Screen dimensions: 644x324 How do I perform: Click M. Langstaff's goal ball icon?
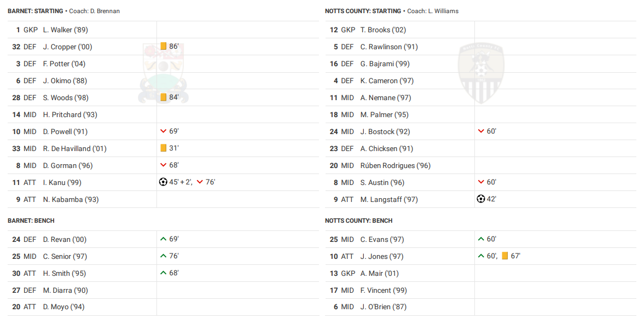pos(481,199)
